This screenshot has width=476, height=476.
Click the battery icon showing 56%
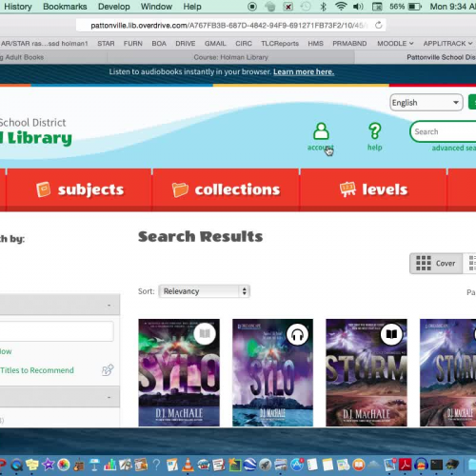click(x=414, y=7)
